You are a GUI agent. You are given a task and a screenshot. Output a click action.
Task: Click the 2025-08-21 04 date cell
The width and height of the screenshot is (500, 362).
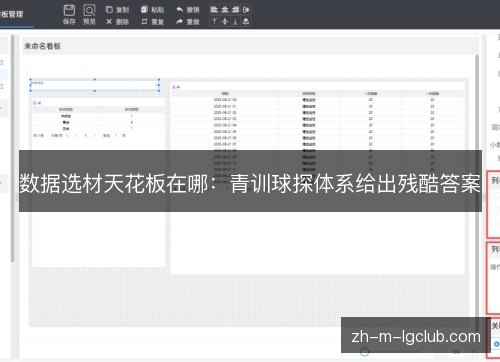[225, 125]
